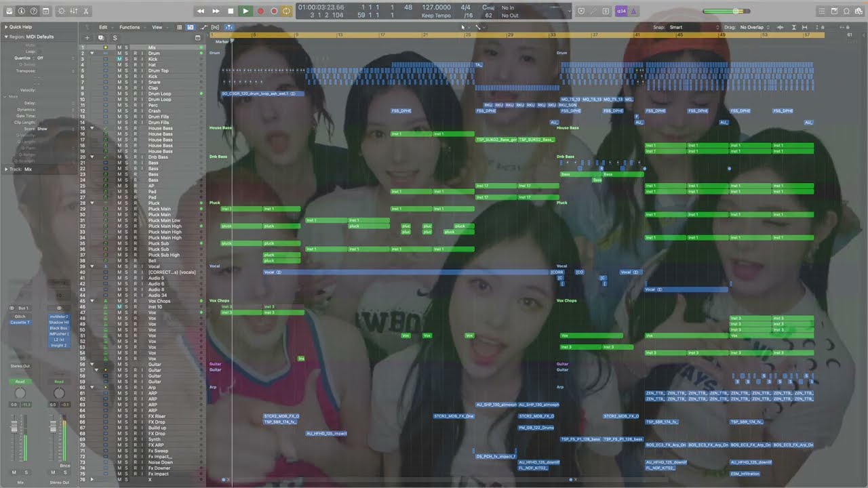The width and height of the screenshot is (868, 488).
Task: Collapse the House Bass track stack triangle
Action: tap(92, 128)
